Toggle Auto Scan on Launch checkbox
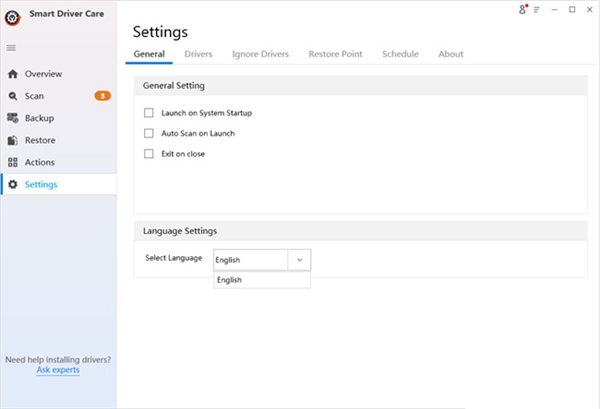Screen dimensions: 600x409 (149, 133)
